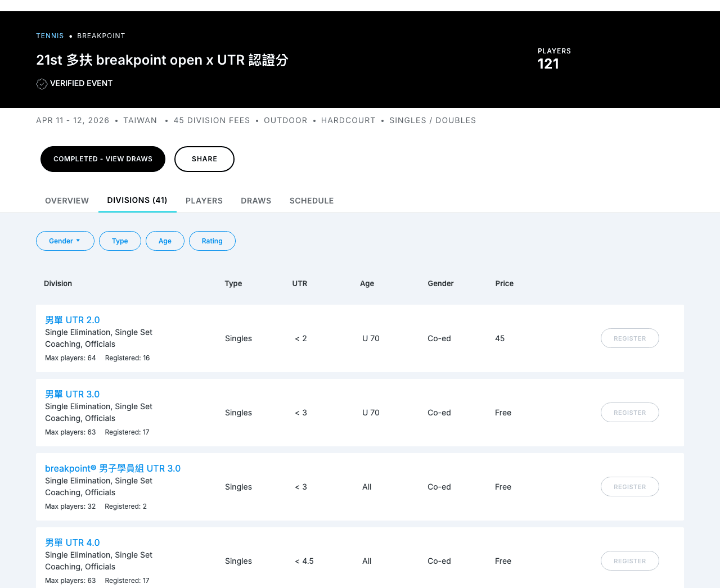Screen dimensions: 720x588
Task: Click the players count 121
Action: [548, 64]
